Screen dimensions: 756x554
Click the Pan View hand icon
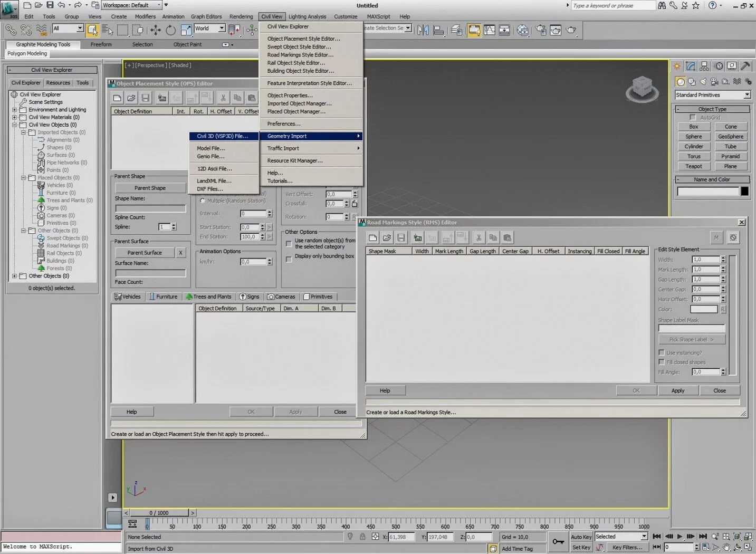726,548
